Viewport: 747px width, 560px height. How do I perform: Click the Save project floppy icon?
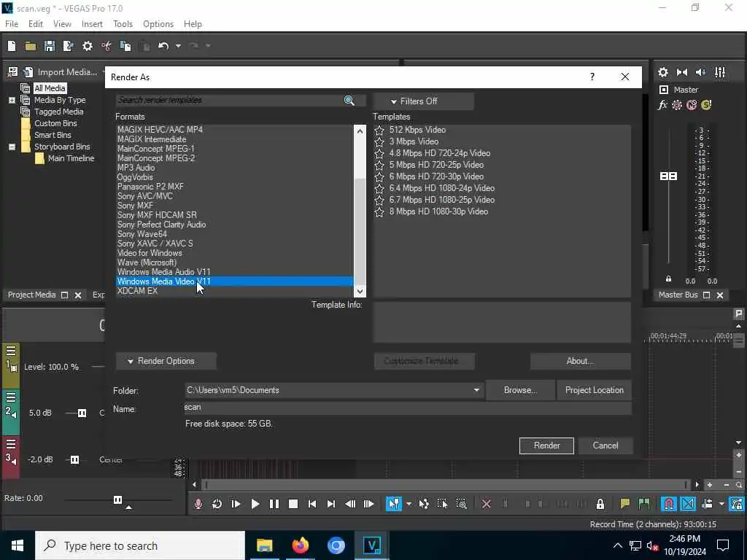[49, 46]
